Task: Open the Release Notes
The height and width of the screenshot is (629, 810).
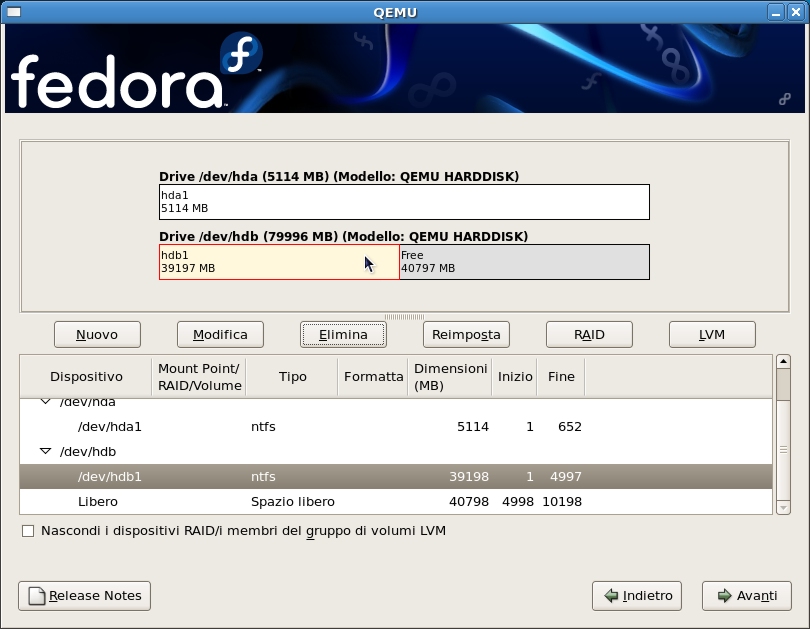Action: click(84, 596)
